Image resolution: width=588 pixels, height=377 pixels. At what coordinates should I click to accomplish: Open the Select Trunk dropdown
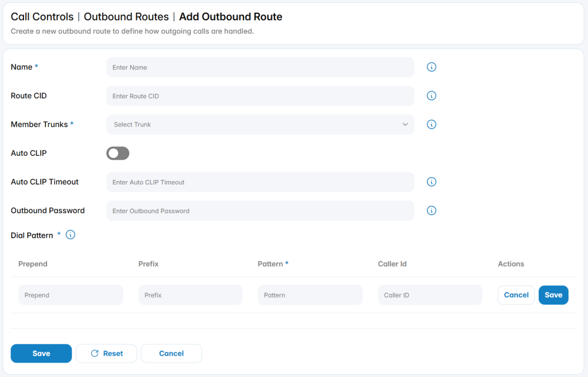[260, 125]
